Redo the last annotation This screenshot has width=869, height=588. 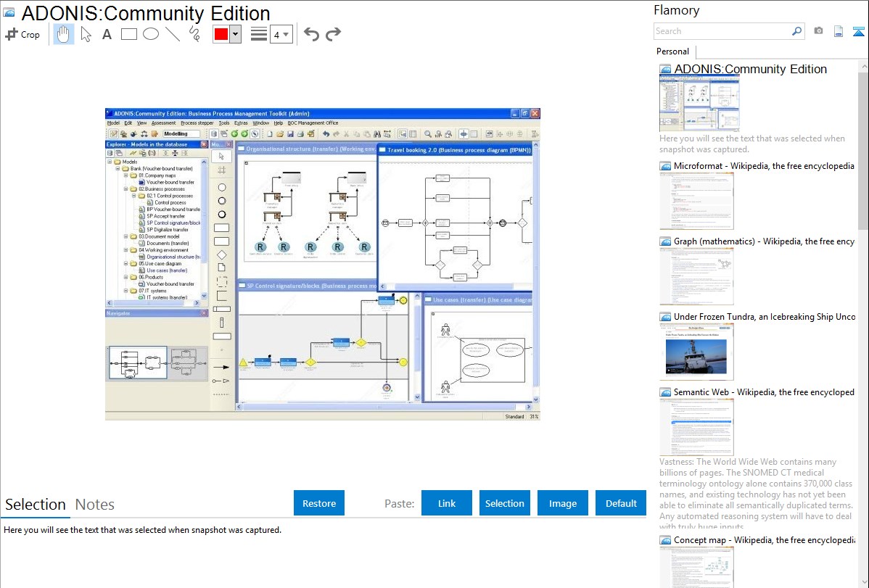pos(333,34)
